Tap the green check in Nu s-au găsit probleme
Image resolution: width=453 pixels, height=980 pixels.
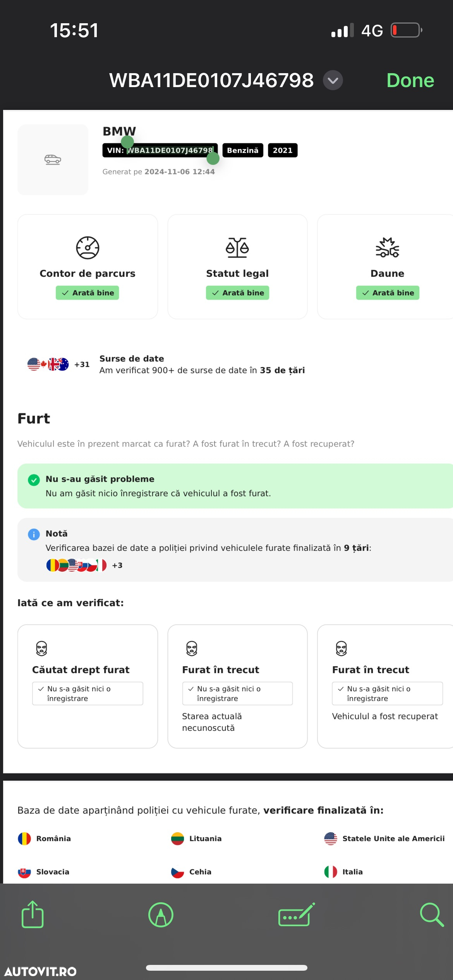[x=34, y=480]
